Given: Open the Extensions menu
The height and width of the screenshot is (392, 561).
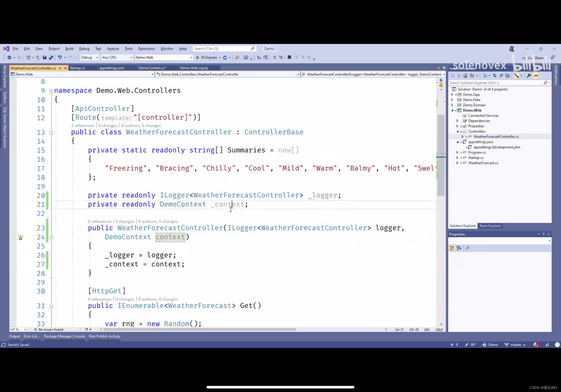Looking at the screenshot, I should [146, 49].
